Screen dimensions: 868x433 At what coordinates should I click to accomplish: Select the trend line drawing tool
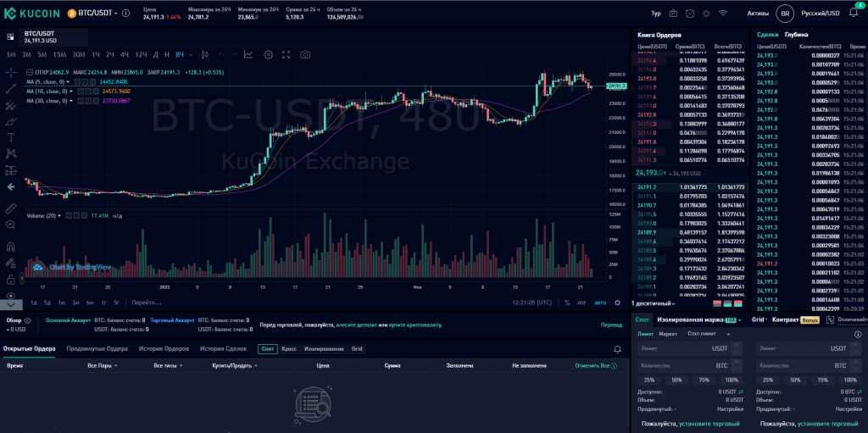[11, 88]
